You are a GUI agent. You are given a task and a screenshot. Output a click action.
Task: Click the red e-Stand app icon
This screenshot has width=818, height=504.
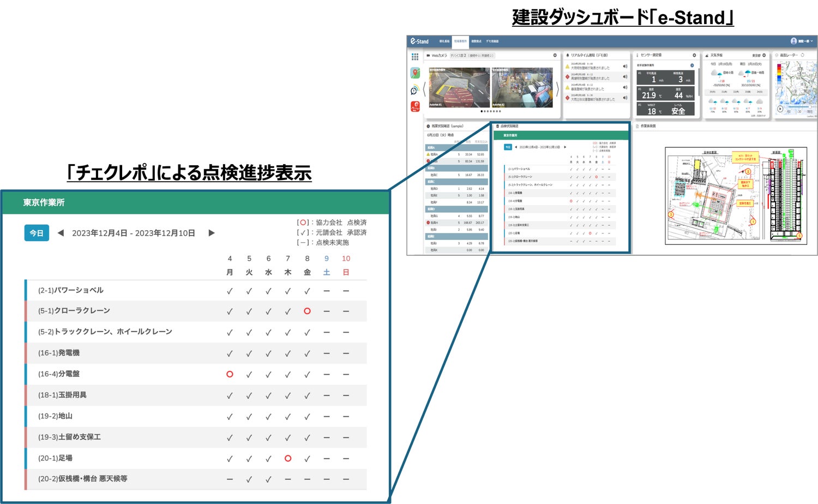(415, 107)
